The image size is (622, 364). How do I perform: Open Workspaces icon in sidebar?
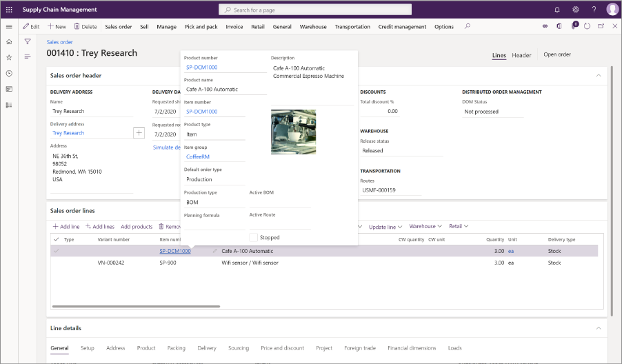tap(9, 89)
